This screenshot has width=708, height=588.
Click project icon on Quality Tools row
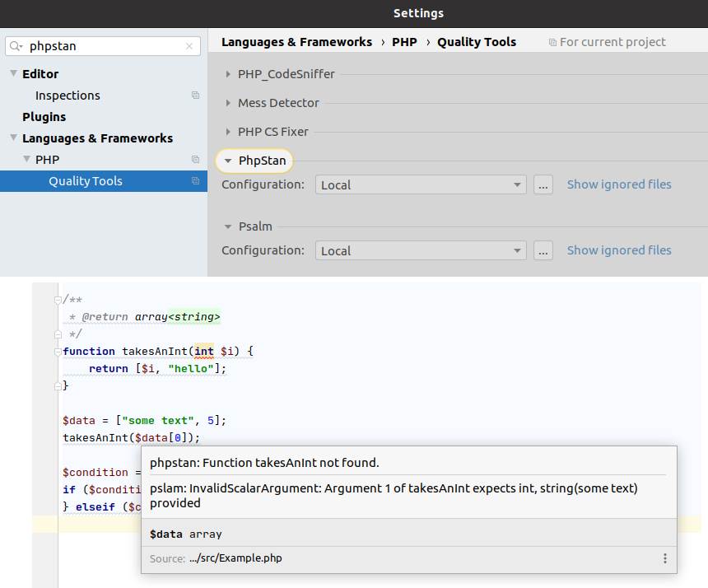point(195,180)
